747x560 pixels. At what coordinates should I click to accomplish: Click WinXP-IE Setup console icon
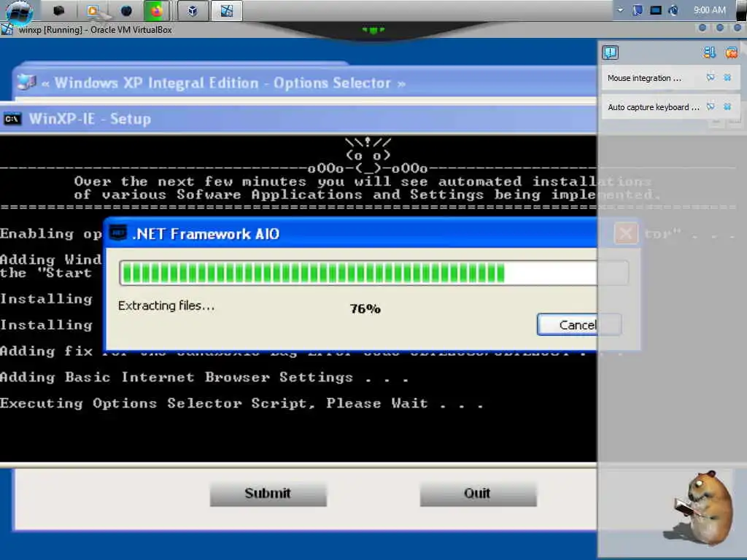point(12,119)
